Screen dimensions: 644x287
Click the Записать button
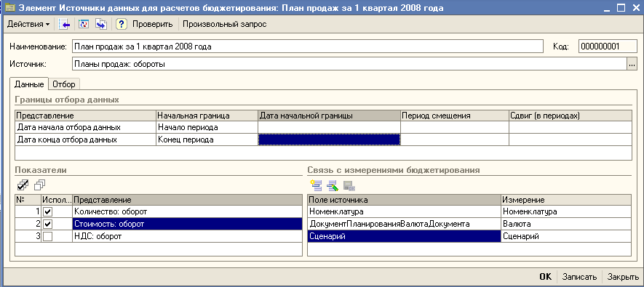coord(579,277)
